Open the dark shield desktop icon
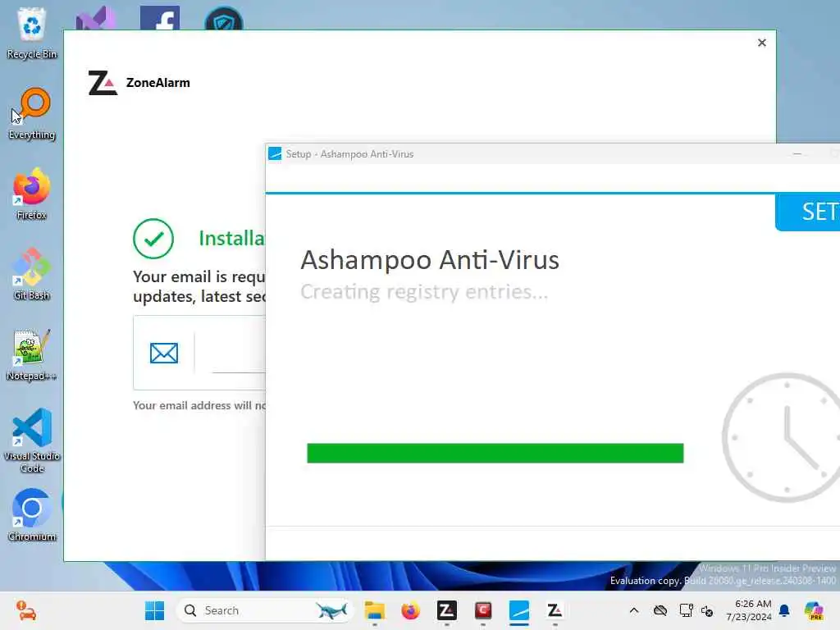Screen dimensions: 840x630 click(224, 18)
